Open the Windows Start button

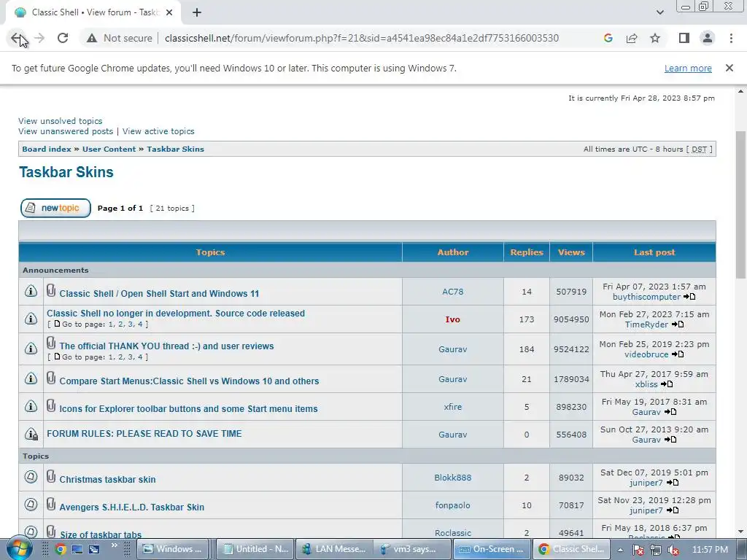click(19, 548)
